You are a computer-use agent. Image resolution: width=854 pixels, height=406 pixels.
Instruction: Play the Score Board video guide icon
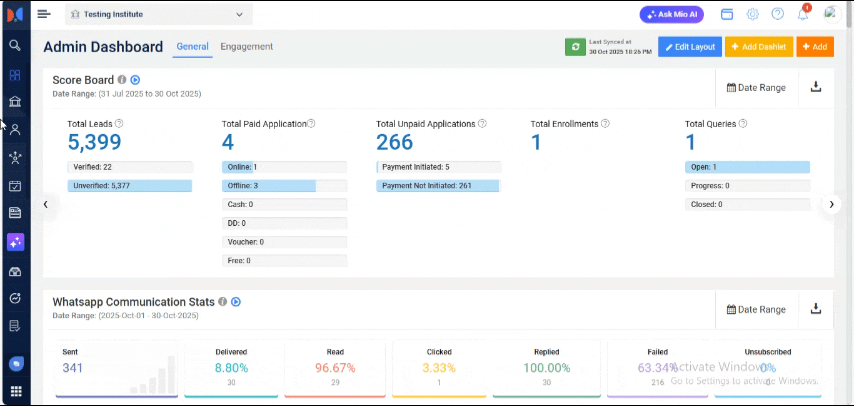coord(135,80)
